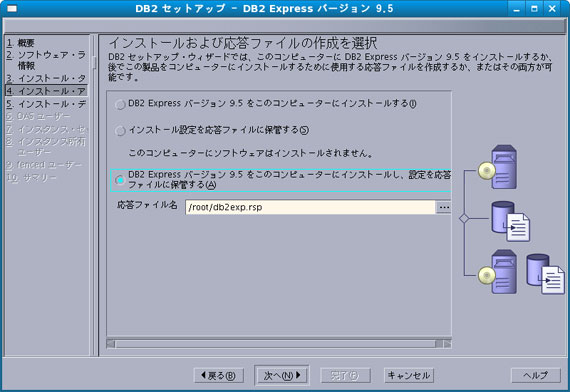Maximize the DB2 setup window
This screenshot has height=392, width=570.
(x=534, y=8)
